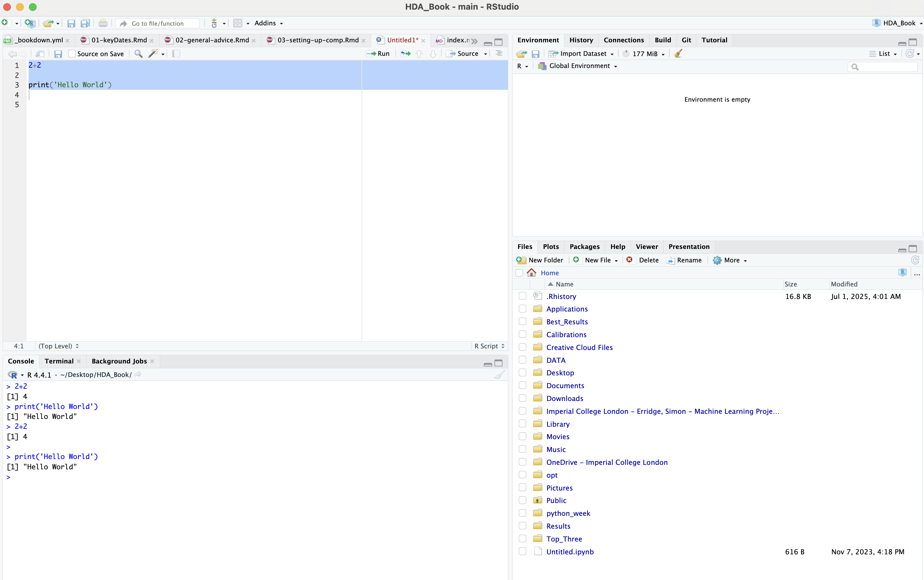This screenshot has height=580, width=924.
Task: Switch to the Terminal tab
Action: coord(59,361)
